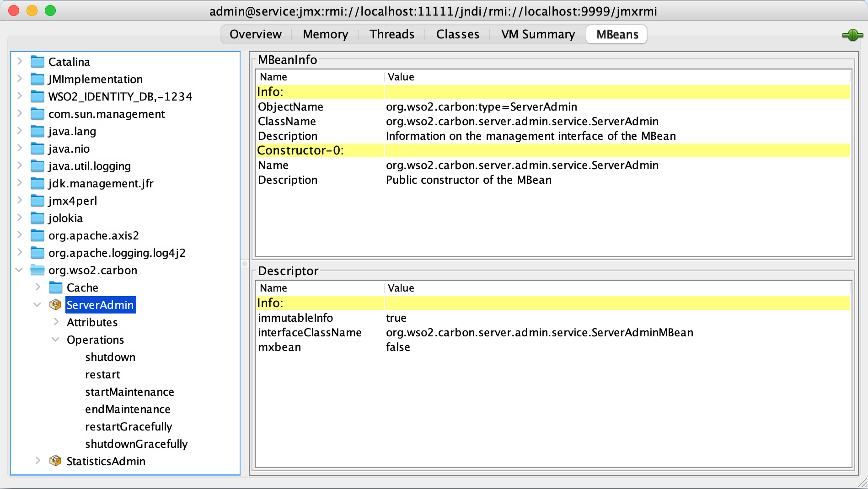Select the ServerAdmin tree item
This screenshot has width=868, height=489.
(100, 305)
